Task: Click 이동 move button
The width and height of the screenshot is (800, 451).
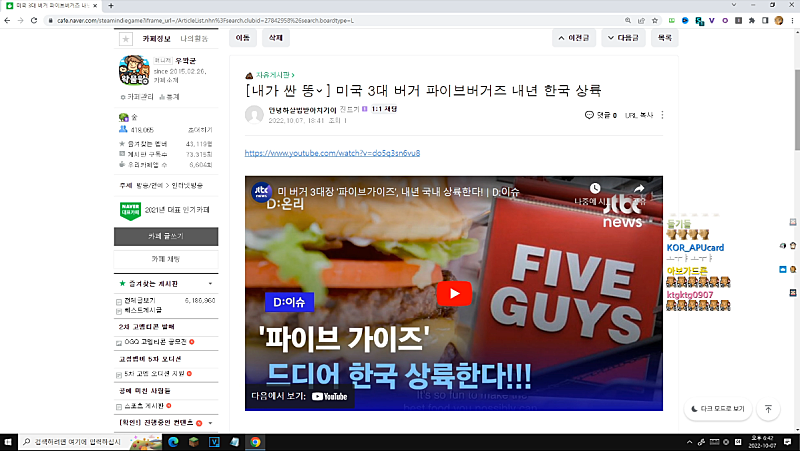Action: point(243,38)
